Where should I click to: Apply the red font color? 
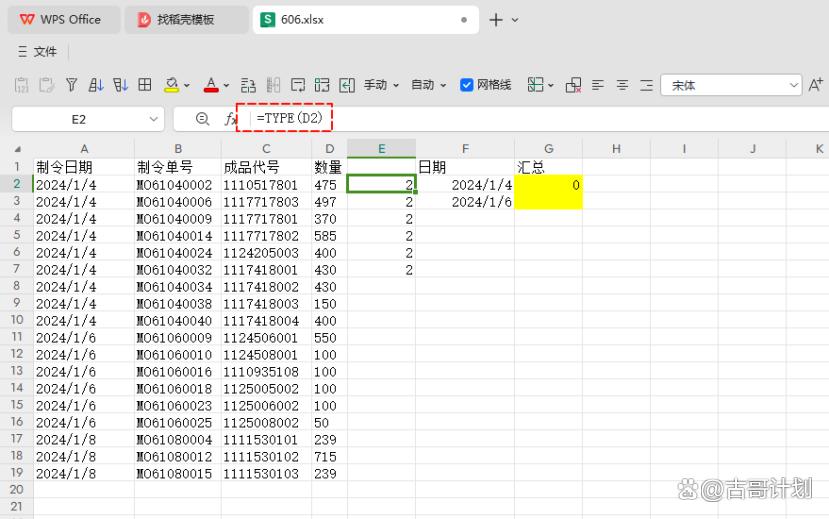210,85
